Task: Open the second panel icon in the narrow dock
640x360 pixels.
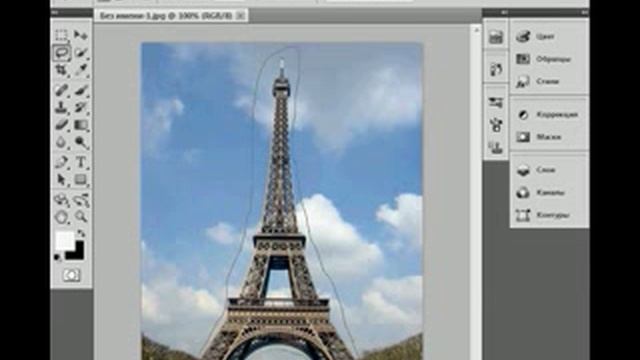Action: point(496,69)
